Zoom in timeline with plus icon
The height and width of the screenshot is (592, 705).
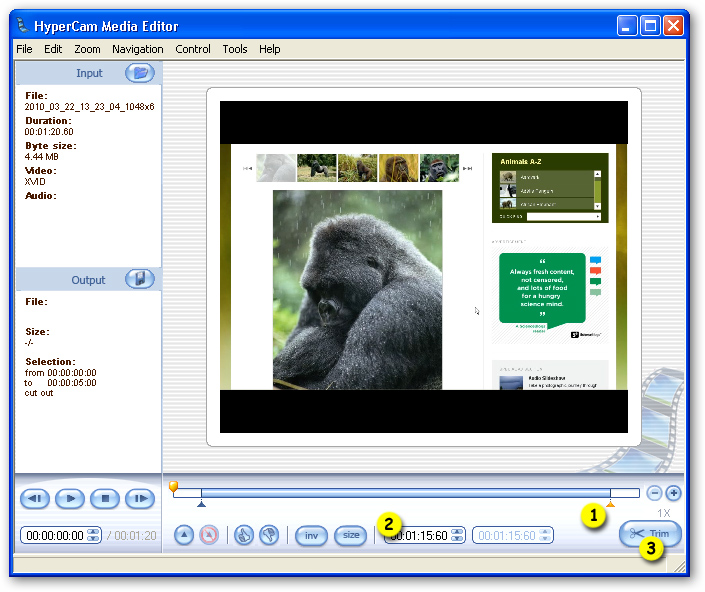[674, 493]
